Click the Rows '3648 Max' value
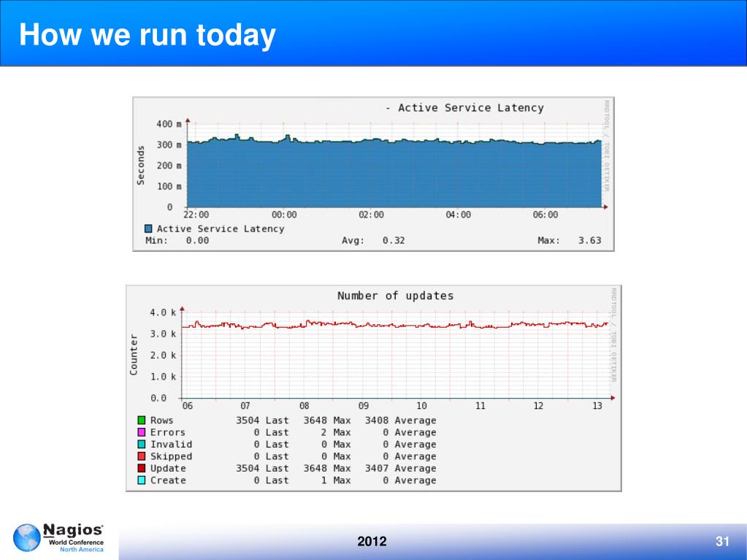 point(327,421)
